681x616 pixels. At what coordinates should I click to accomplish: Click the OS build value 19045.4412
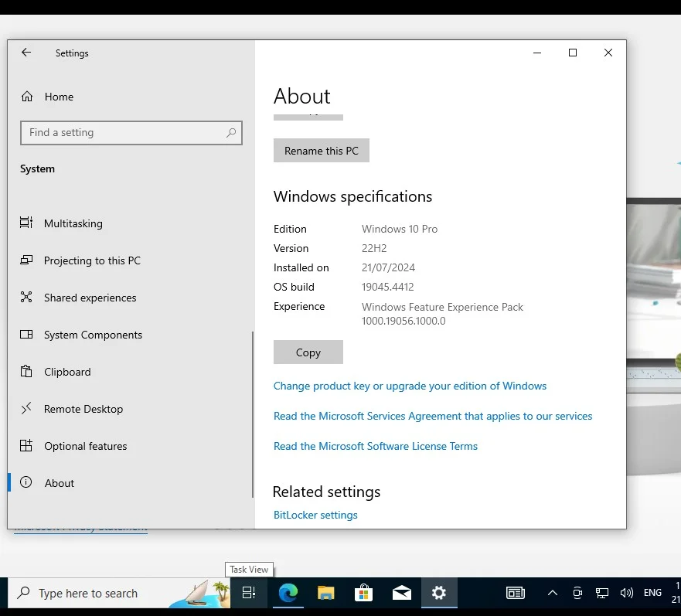click(388, 287)
